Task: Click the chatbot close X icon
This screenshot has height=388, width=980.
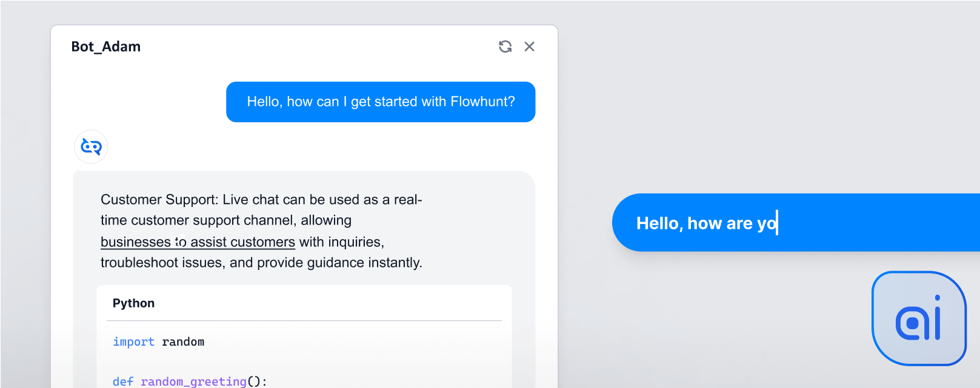Action: point(529,46)
